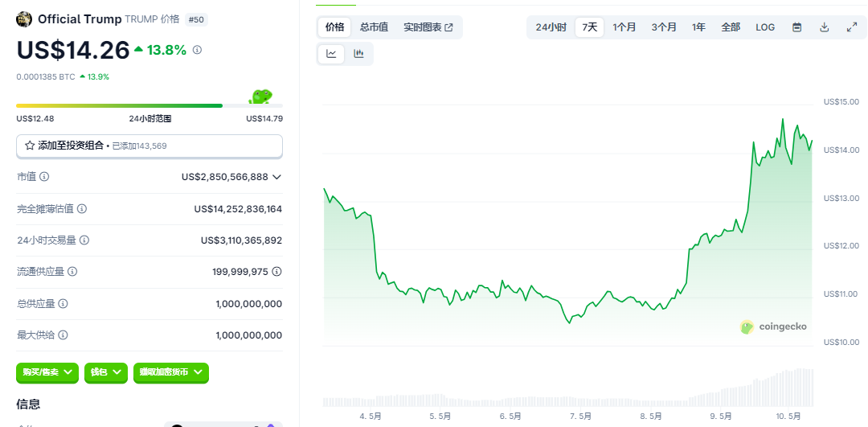Expand chart to fullscreen
The image size is (868, 427).
point(851,27)
